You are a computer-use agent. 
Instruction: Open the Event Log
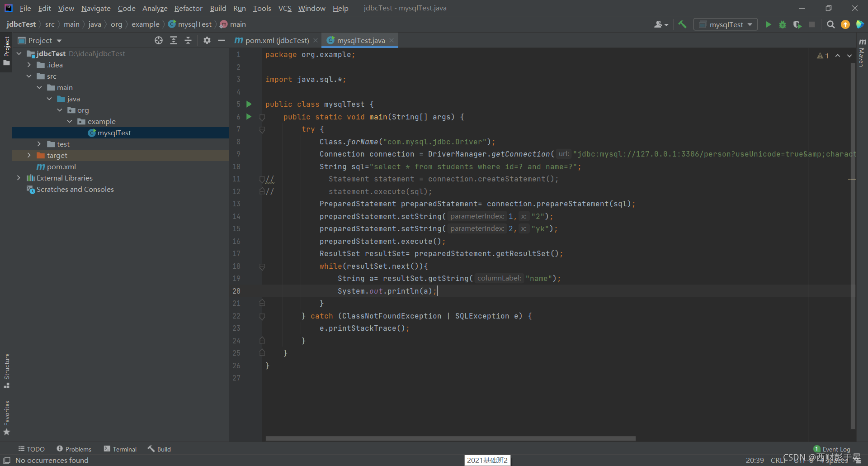832,449
